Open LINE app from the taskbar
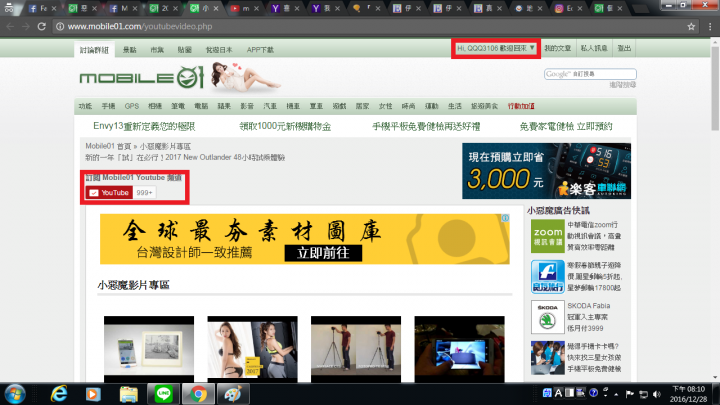The image size is (720, 405). click(x=163, y=394)
